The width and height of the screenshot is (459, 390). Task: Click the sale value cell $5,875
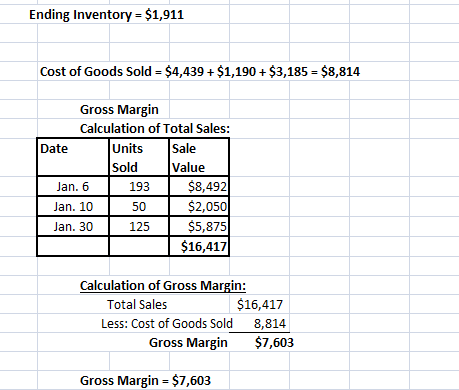pyautogui.click(x=199, y=226)
